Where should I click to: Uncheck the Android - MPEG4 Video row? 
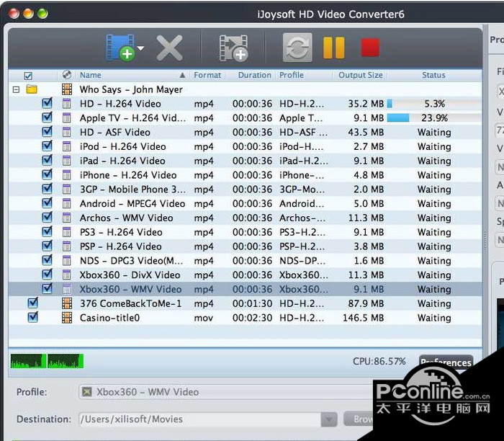pos(47,202)
